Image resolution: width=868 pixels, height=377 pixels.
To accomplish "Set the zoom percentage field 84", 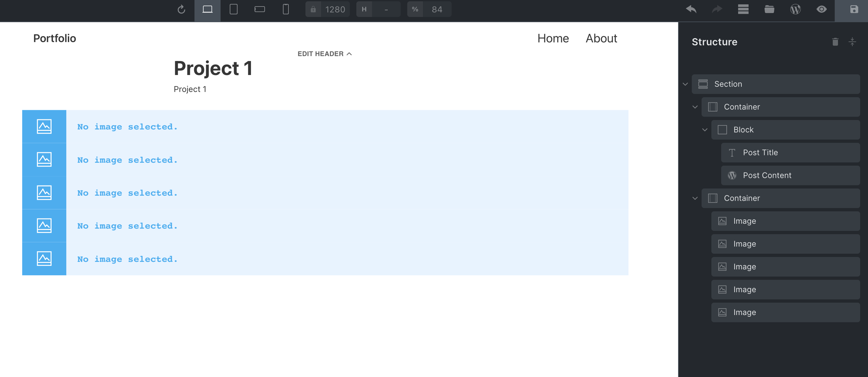I will tap(437, 9).
